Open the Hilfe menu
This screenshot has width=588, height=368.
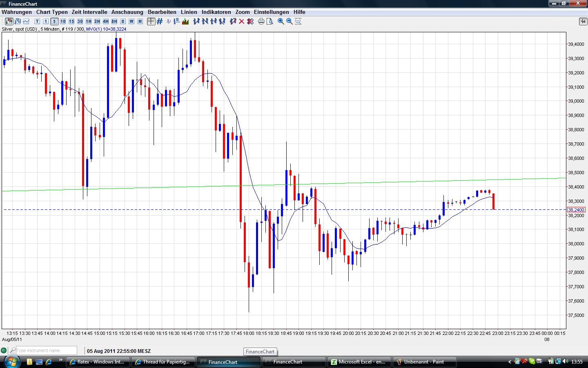(299, 12)
